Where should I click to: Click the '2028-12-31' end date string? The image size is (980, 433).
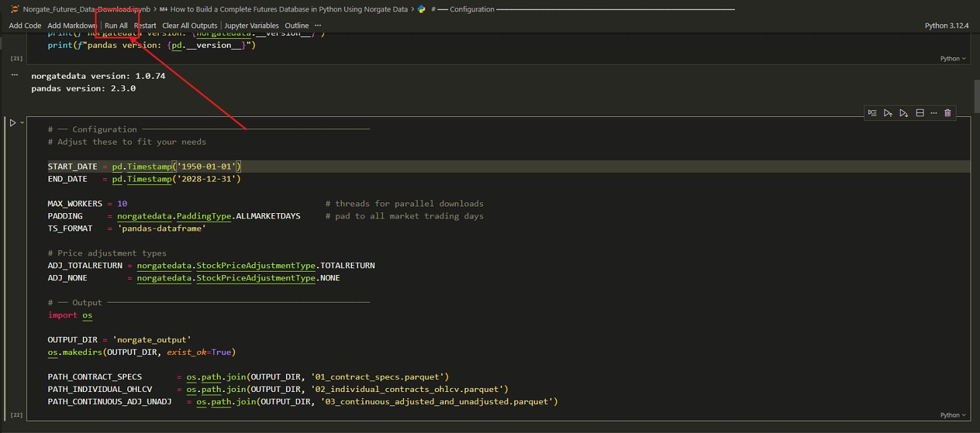tap(206, 179)
